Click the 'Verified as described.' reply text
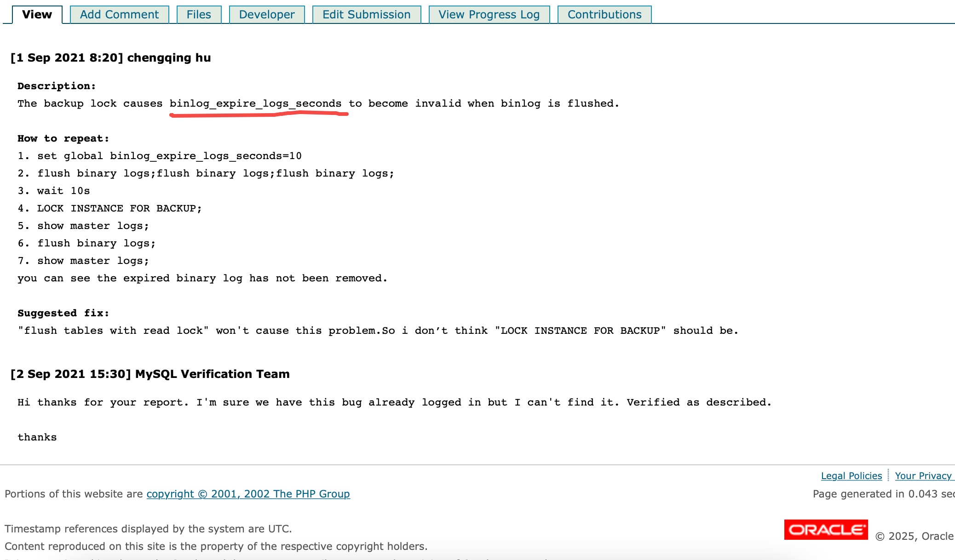Image resolution: width=955 pixels, height=560 pixels. tap(699, 402)
